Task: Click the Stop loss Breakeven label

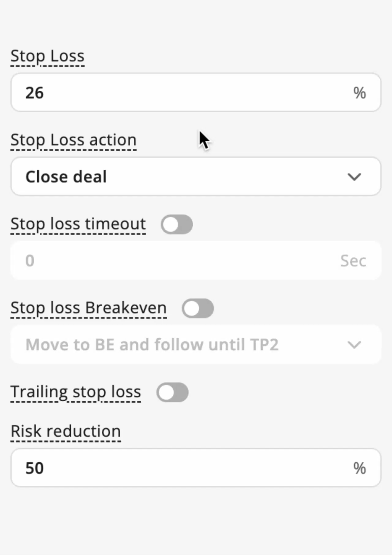Action: tap(89, 308)
